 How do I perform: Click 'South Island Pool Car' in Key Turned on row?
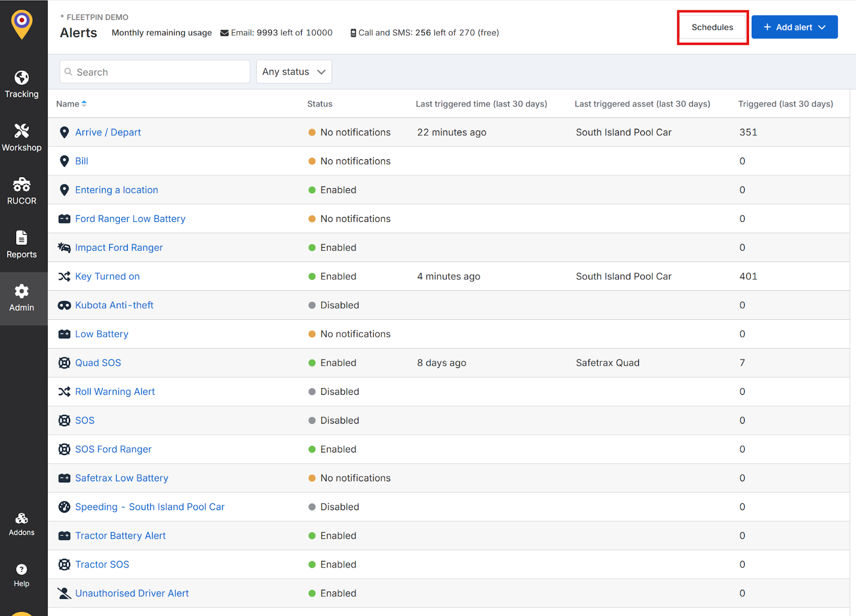(x=624, y=276)
